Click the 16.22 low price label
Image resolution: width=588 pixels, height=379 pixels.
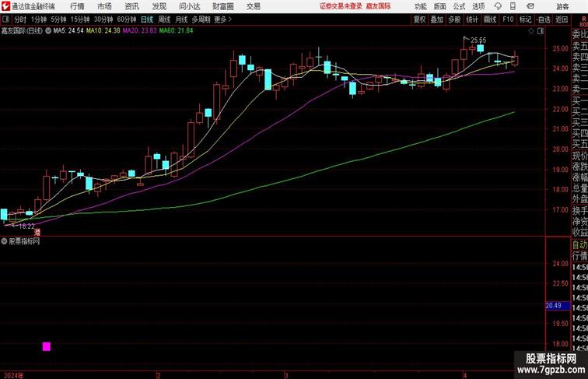tap(26, 226)
